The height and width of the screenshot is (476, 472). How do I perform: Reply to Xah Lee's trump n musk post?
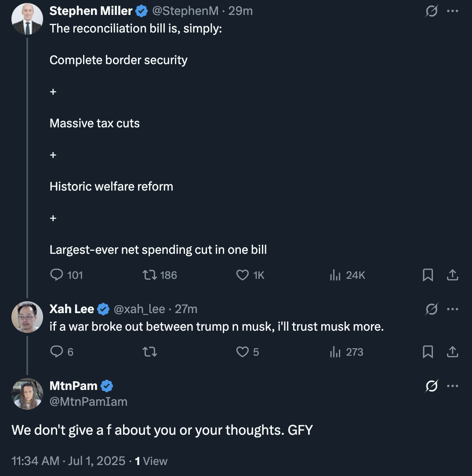click(57, 352)
